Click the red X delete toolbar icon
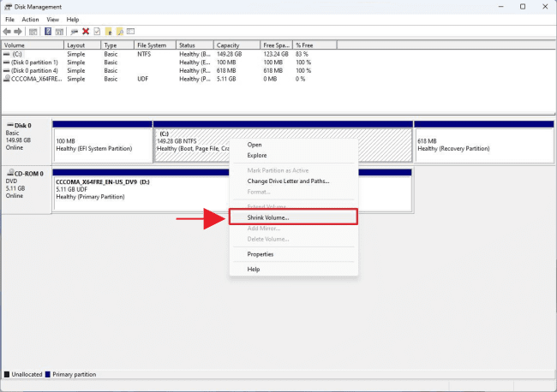Image resolution: width=557 pixels, height=392 pixels. click(x=86, y=31)
